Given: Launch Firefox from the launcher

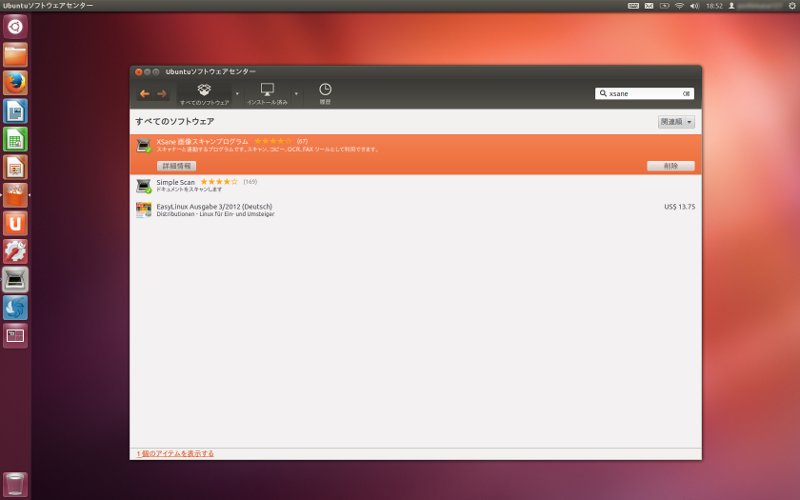Looking at the screenshot, I should pos(15,83).
